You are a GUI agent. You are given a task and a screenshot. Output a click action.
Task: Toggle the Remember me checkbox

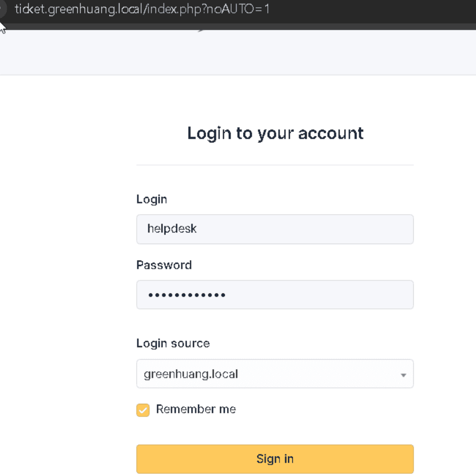(x=143, y=410)
